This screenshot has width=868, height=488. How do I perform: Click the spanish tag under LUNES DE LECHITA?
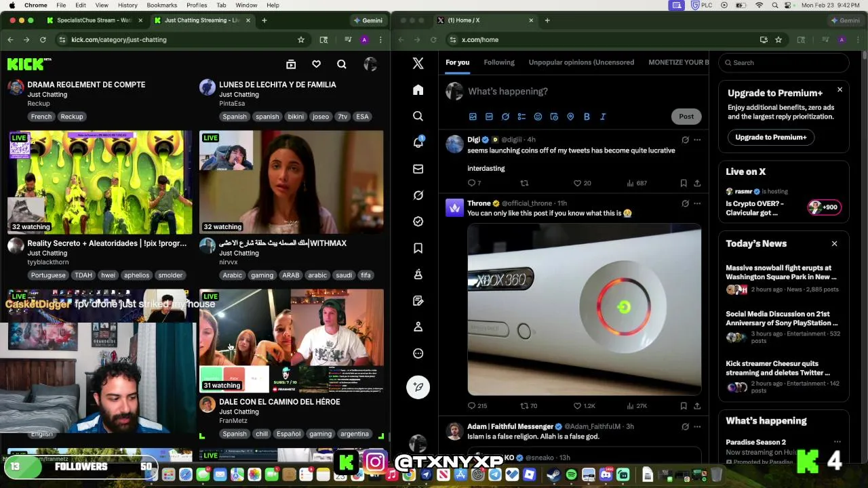pos(267,117)
